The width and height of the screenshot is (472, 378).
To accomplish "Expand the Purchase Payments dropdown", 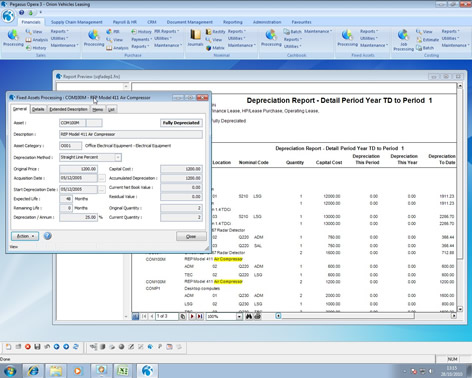I will click(141, 39).
